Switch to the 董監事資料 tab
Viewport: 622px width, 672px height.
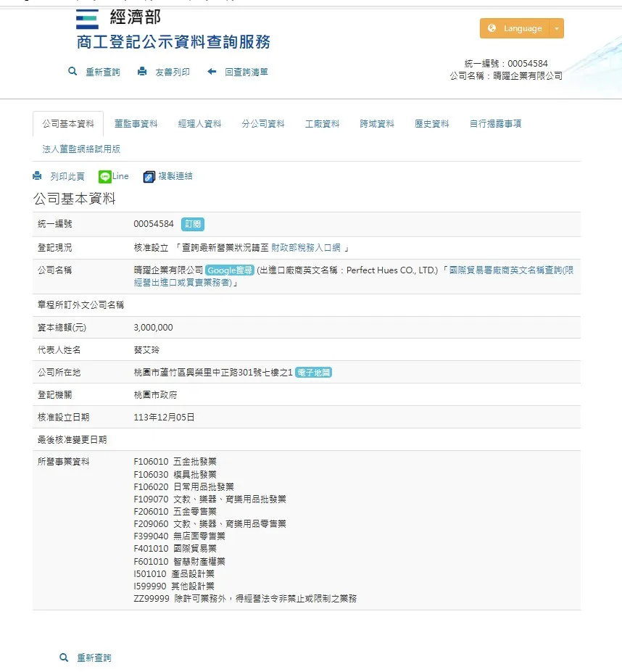[136, 124]
